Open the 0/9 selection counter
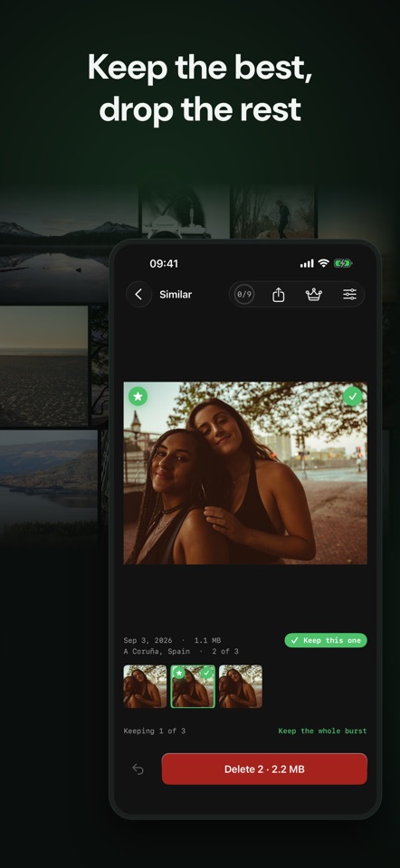 click(244, 295)
